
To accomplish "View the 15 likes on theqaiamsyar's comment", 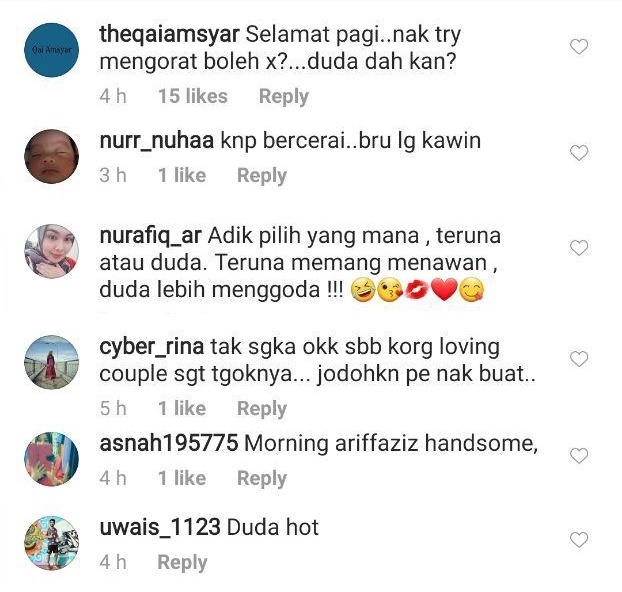I will coord(193,96).
